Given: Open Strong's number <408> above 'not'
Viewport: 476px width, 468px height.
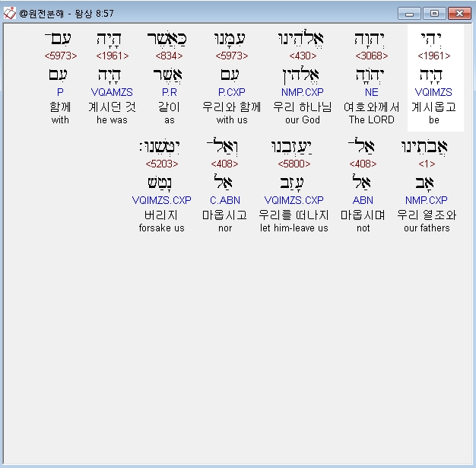Looking at the screenshot, I should [x=363, y=164].
